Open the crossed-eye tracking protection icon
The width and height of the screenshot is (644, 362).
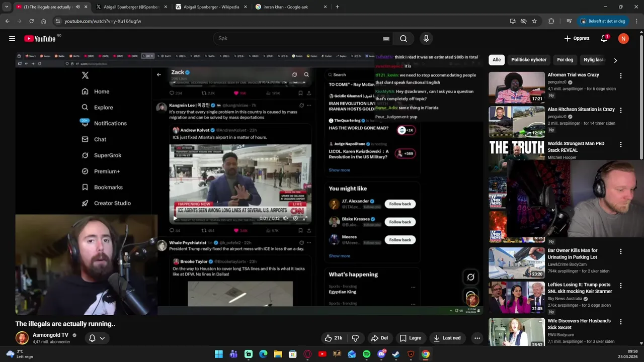click(x=524, y=21)
